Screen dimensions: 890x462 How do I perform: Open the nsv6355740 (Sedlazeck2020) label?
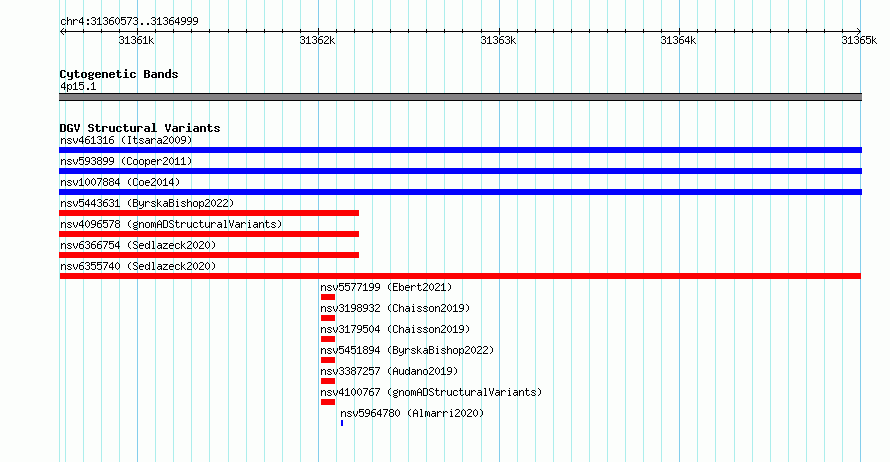(x=138, y=266)
